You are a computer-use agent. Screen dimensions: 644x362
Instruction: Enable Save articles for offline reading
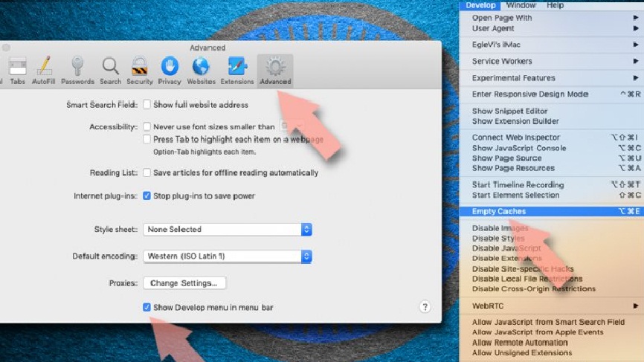click(147, 172)
